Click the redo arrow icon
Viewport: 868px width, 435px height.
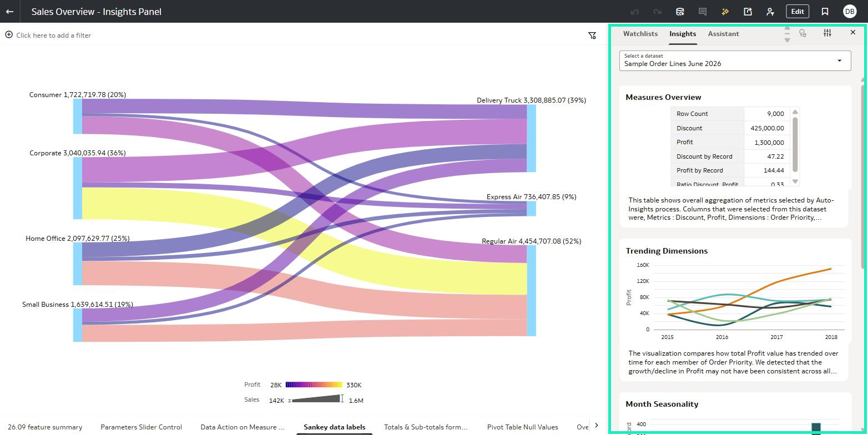click(657, 11)
